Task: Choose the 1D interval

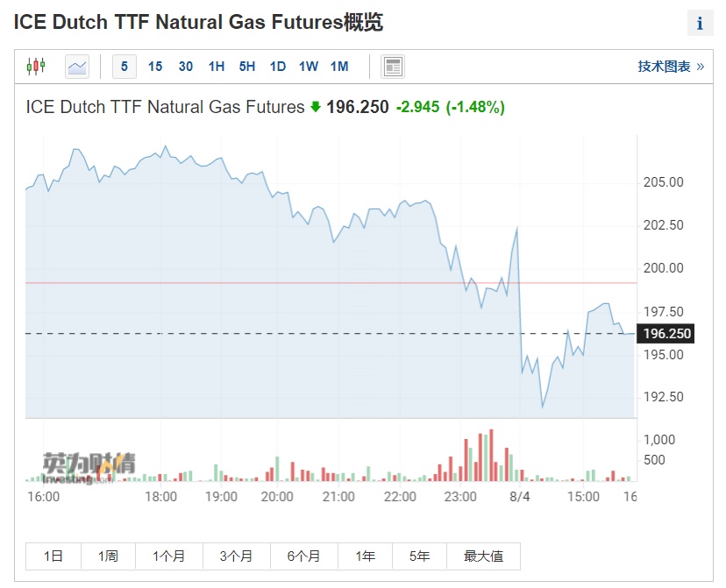Action: click(x=278, y=66)
